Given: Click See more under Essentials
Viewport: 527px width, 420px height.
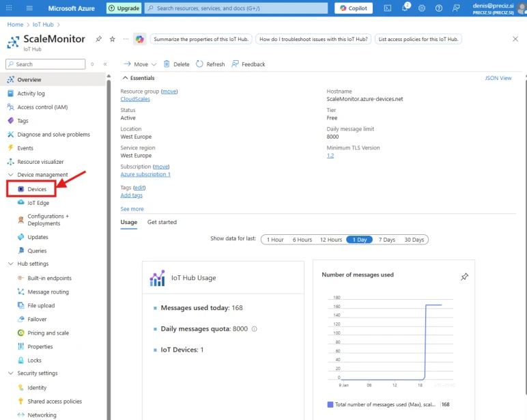Looking at the screenshot, I should 132,209.
